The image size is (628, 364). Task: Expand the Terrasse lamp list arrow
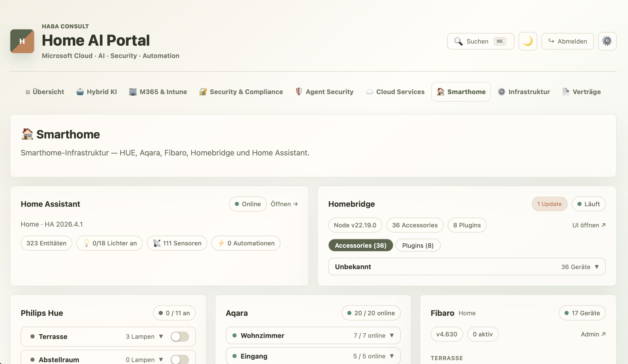(161, 337)
